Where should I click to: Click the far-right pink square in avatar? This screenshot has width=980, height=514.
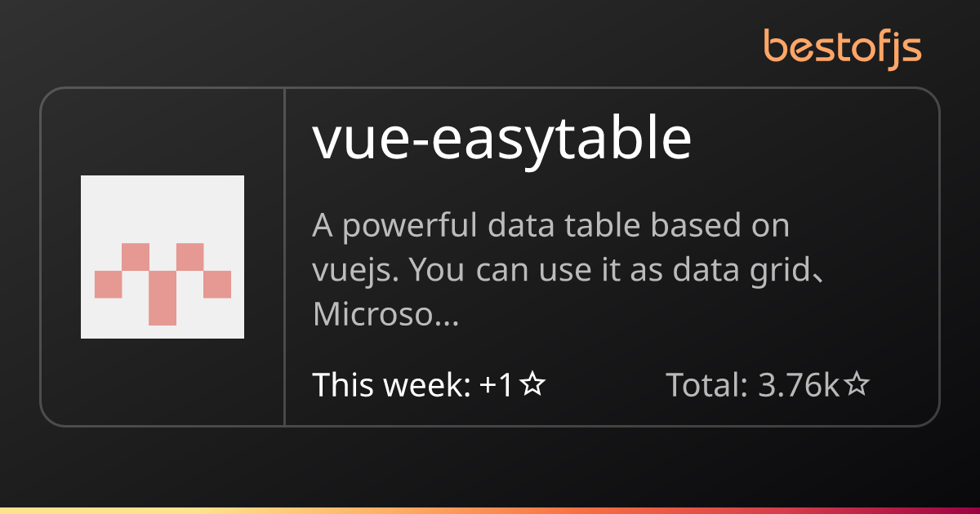(x=217, y=285)
